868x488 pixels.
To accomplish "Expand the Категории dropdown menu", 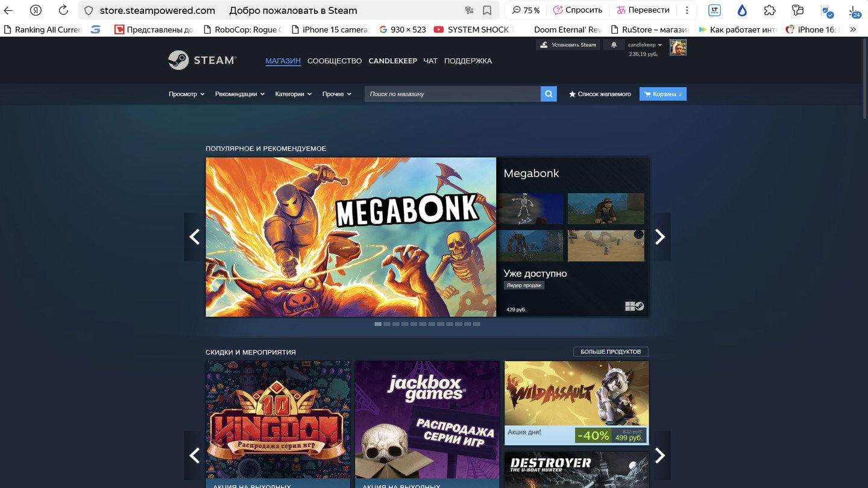I will (x=293, y=94).
